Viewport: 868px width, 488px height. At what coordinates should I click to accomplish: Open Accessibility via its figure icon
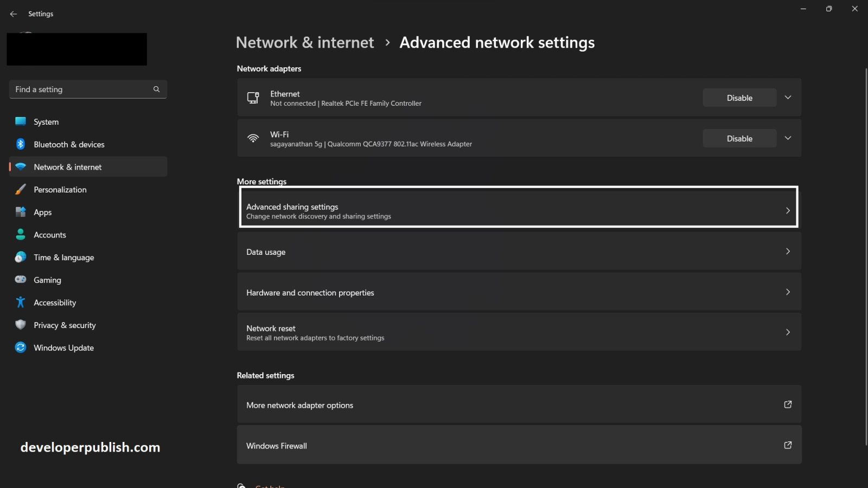20,302
